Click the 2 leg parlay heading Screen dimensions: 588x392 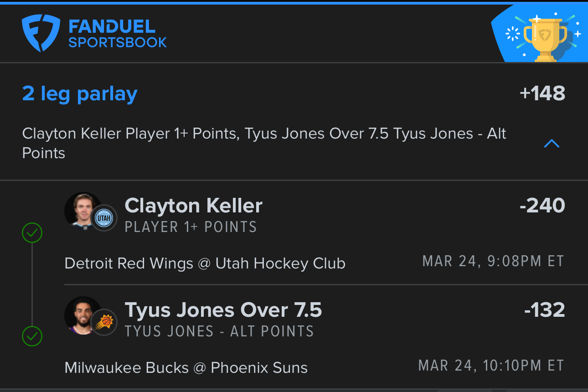(80, 94)
